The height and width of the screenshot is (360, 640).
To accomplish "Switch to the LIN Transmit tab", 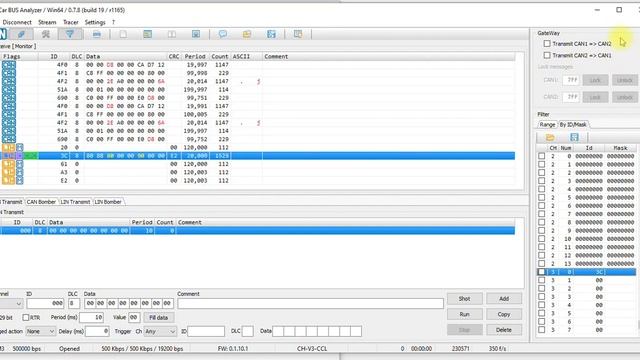I will pyautogui.click(x=75, y=202).
